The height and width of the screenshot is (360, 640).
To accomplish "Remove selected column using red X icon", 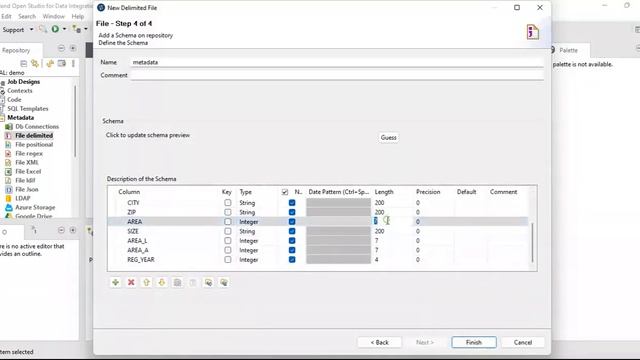I will [x=131, y=282].
